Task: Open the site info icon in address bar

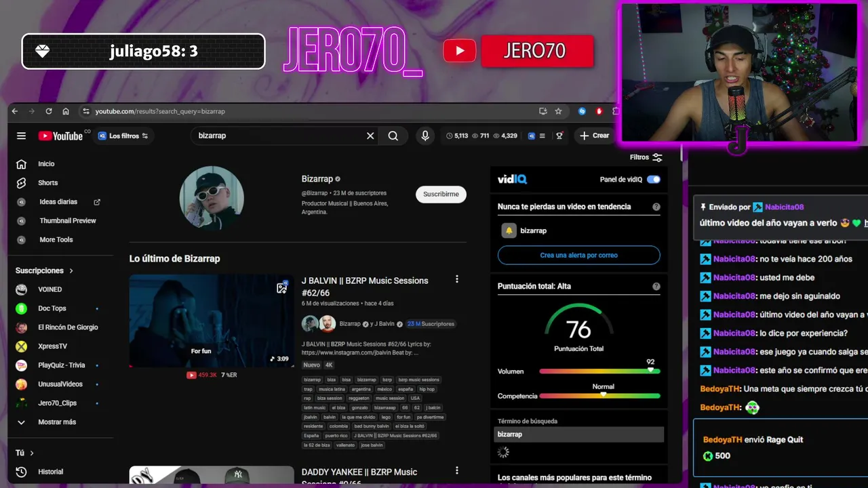Action: [85, 111]
